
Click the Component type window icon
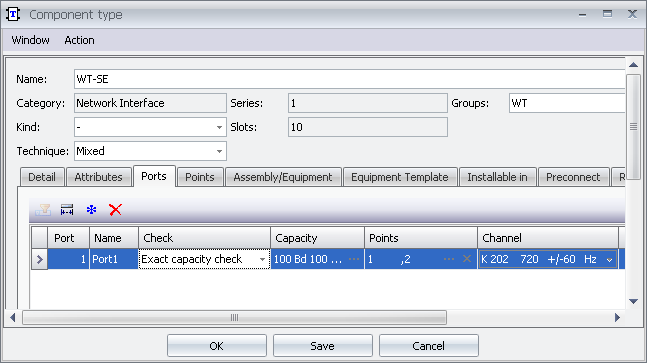point(13,14)
